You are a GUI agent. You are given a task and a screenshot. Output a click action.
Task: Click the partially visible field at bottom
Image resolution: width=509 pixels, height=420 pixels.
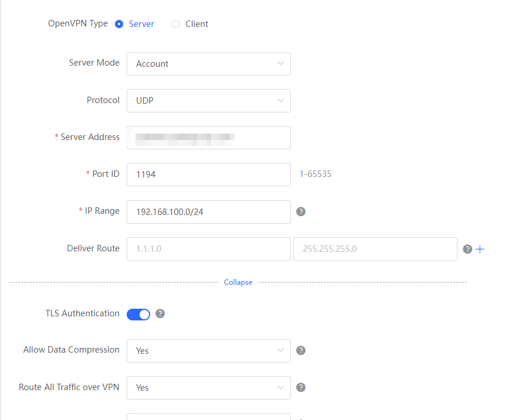pos(208,416)
